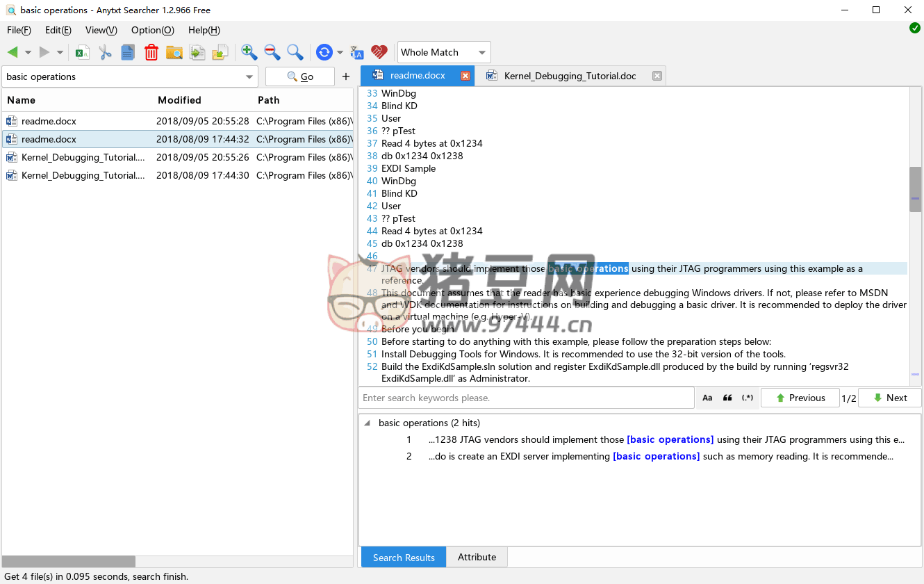Click the translate language icon
Image resolution: width=924 pixels, height=584 pixels.
coord(357,52)
